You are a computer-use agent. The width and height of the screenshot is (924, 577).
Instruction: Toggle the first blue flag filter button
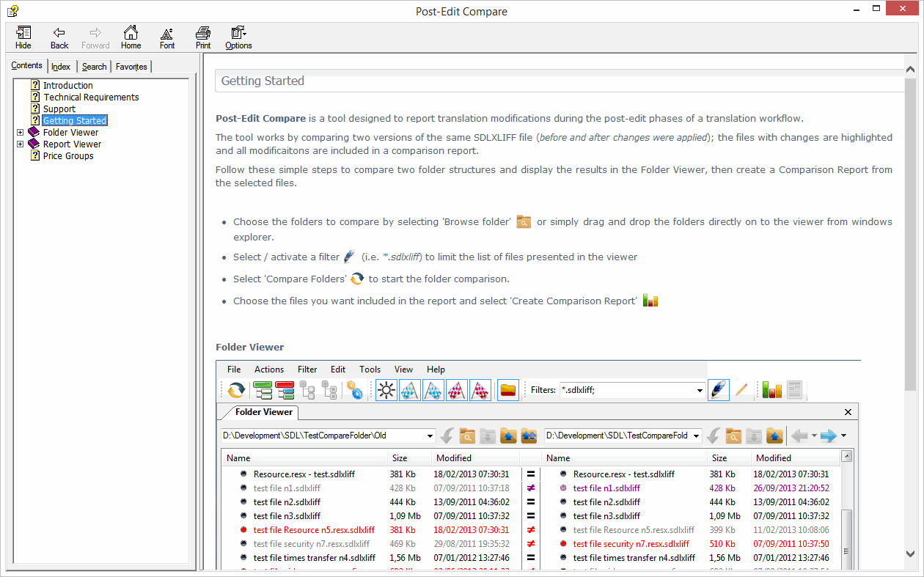click(410, 390)
